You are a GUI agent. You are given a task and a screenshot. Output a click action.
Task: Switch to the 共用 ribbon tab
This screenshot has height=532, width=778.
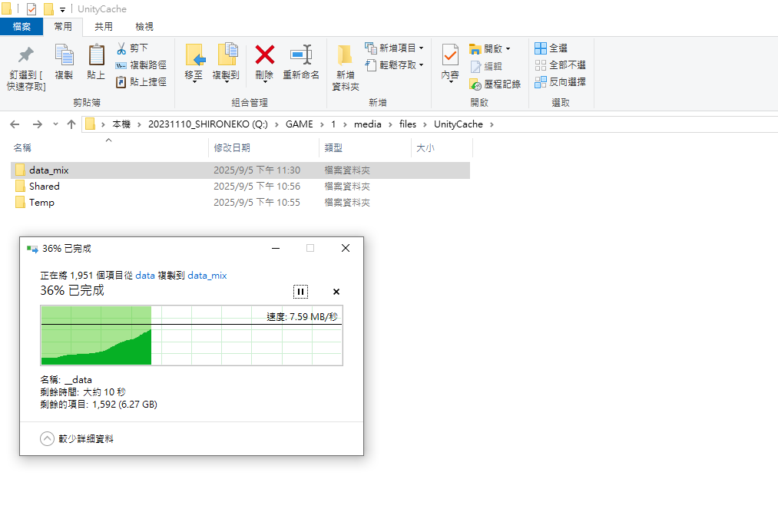pyautogui.click(x=104, y=26)
